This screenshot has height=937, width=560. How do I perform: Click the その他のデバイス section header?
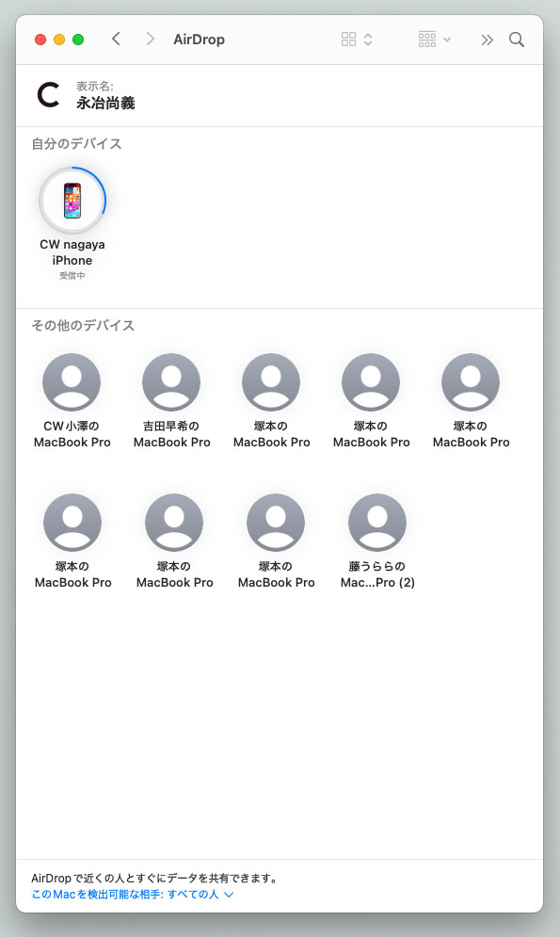tap(83, 326)
